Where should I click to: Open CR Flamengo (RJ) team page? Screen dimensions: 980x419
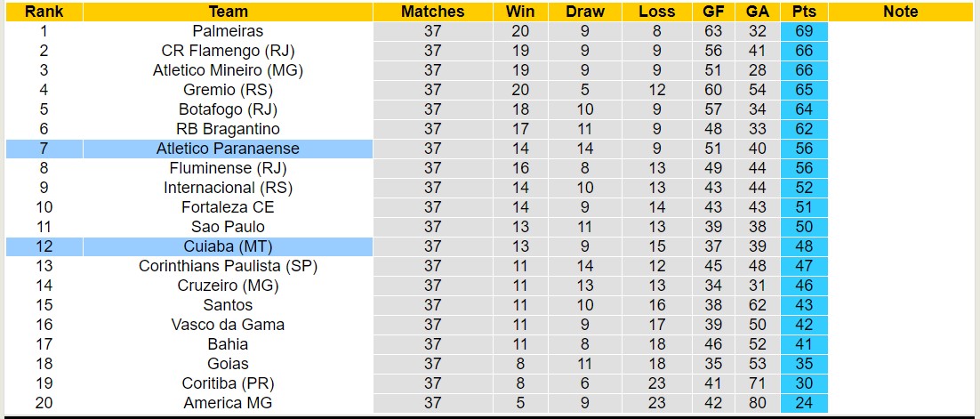228,51
